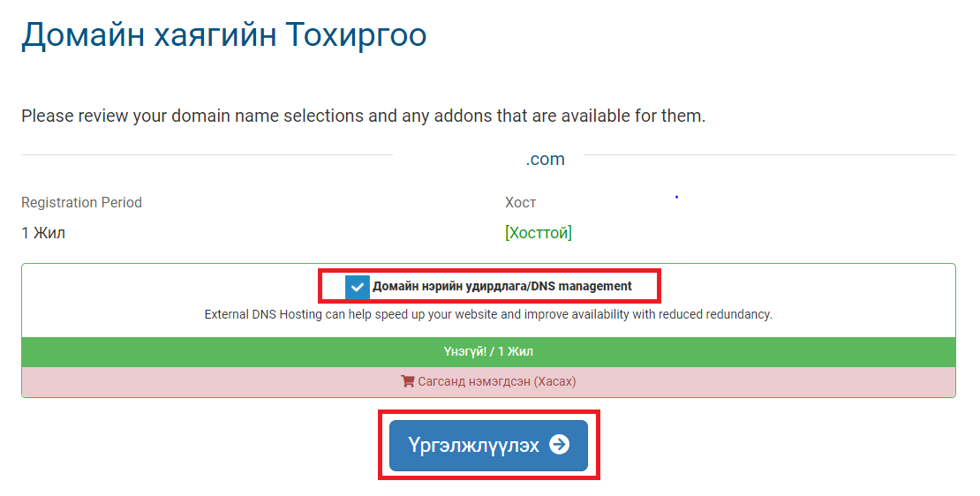Click the Үргэлжлүүлэх continue button
This screenshot has width=980, height=496.
point(489,446)
